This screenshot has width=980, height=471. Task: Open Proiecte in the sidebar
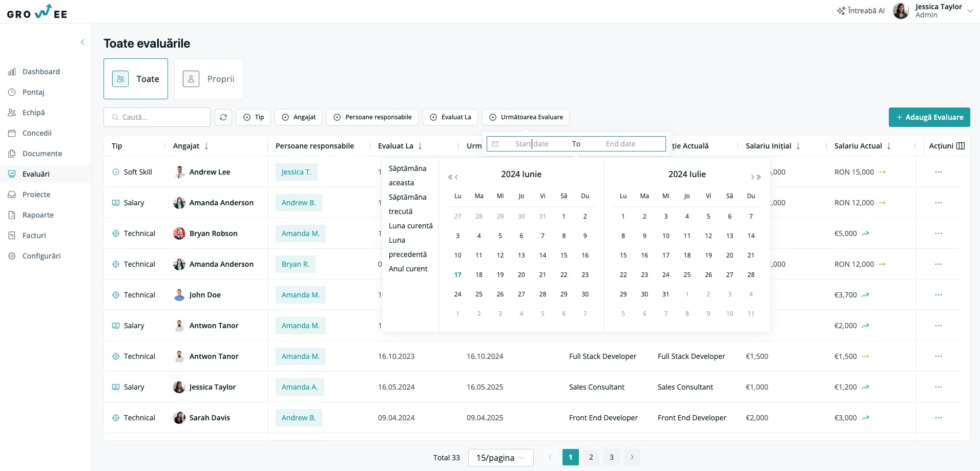coord(36,195)
